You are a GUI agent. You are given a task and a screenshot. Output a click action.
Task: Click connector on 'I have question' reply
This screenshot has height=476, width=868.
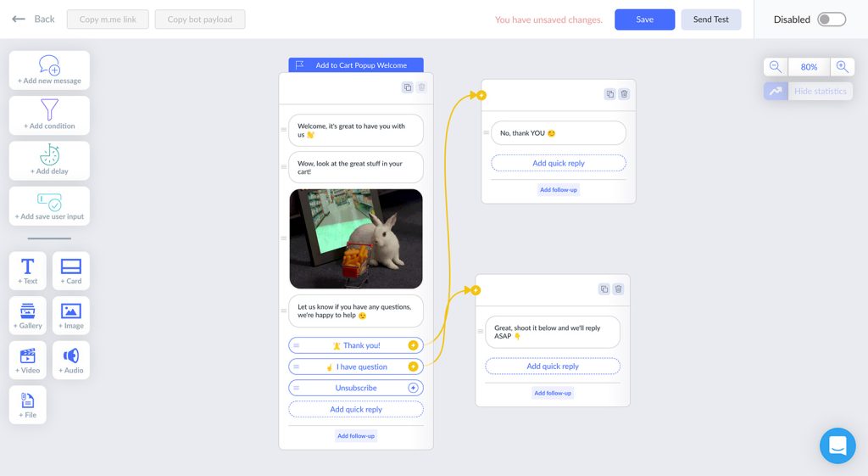(414, 367)
